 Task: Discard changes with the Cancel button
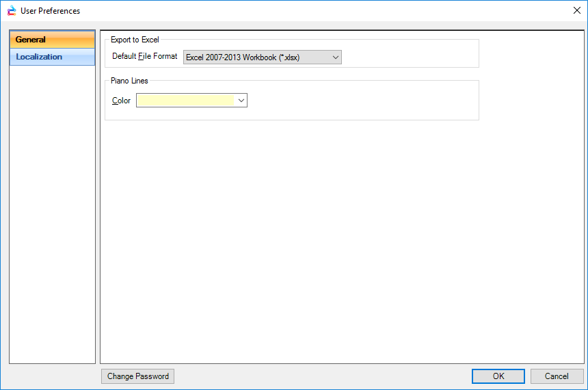coord(557,376)
